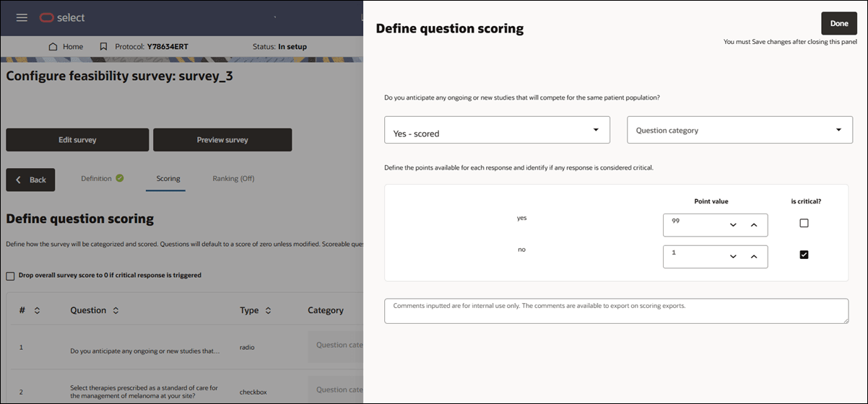The height and width of the screenshot is (404, 868).
Task: Toggle Drop overall survey score checkbox
Action: pyautogui.click(x=10, y=276)
